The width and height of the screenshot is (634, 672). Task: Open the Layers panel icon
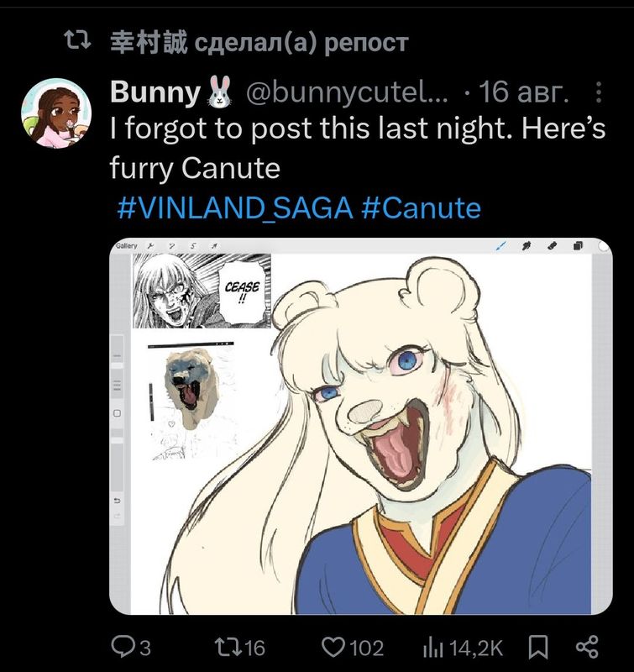click(578, 246)
